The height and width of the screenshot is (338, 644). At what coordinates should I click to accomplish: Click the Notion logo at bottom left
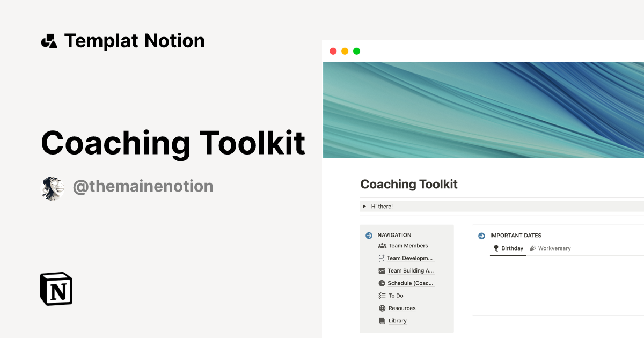point(56,289)
